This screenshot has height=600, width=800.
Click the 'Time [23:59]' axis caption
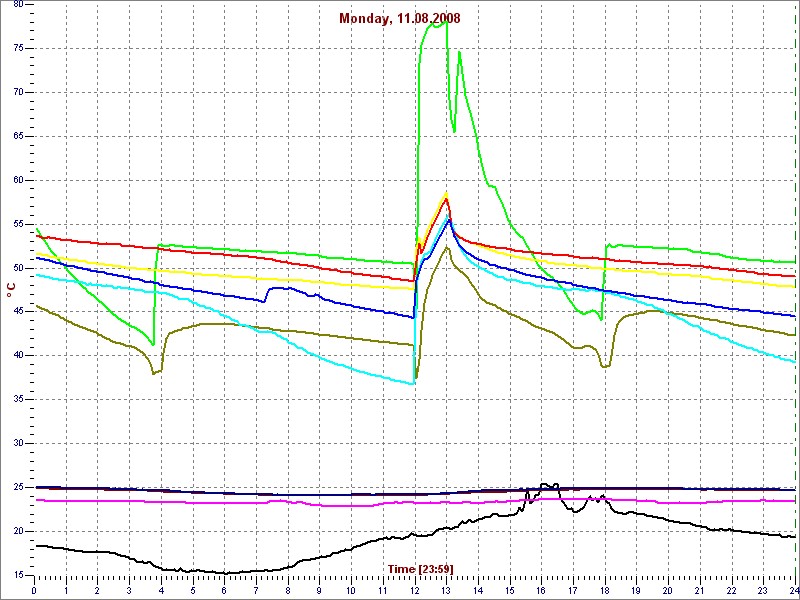click(x=420, y=569)
